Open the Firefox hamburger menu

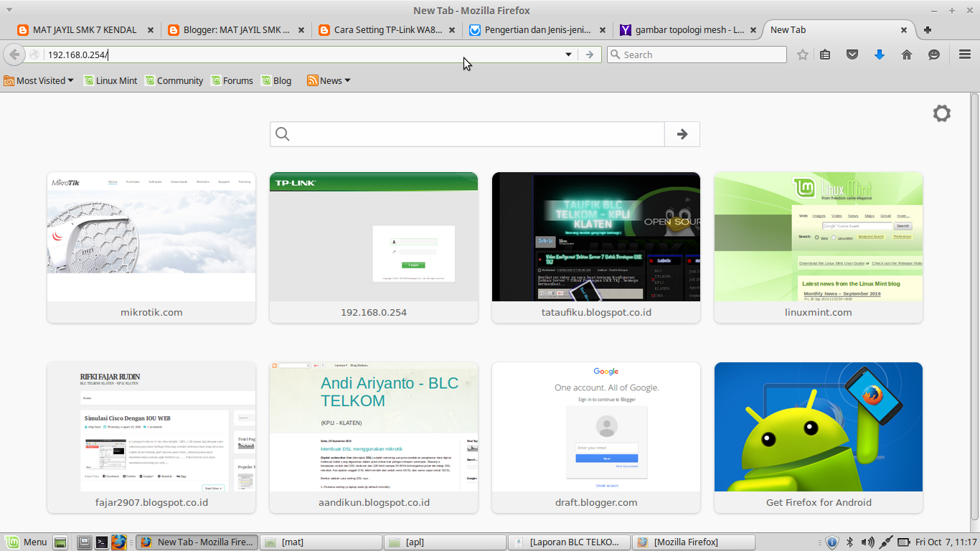click(x=965, y=55)
